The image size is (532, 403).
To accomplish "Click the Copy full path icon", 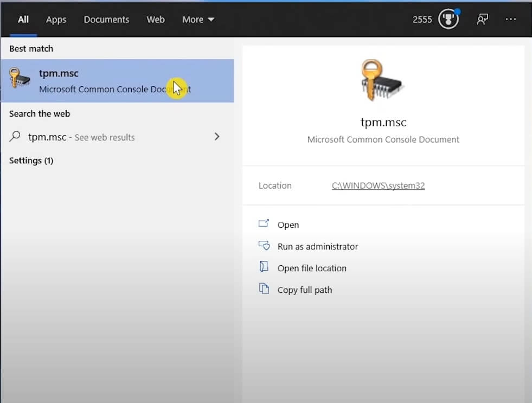I will point(264,290).
